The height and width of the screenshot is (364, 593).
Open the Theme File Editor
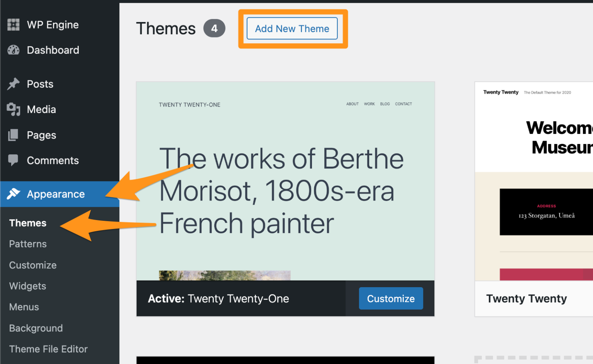pos(48,349)
